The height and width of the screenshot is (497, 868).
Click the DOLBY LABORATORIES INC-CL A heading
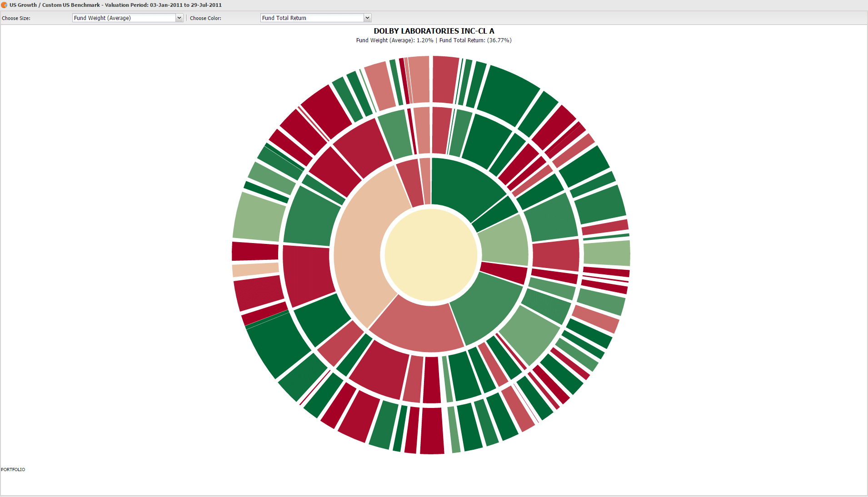434,31
